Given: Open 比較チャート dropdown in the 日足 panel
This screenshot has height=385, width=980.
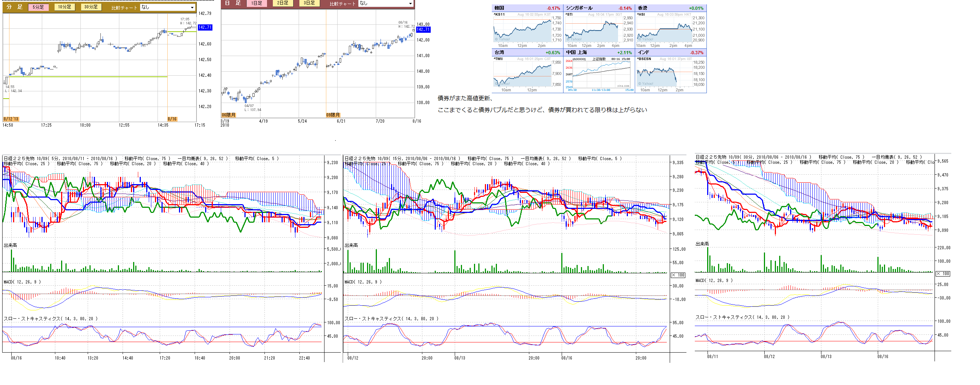Looking at the screenshot, I should pyautogui.click(x=386, y=3).
